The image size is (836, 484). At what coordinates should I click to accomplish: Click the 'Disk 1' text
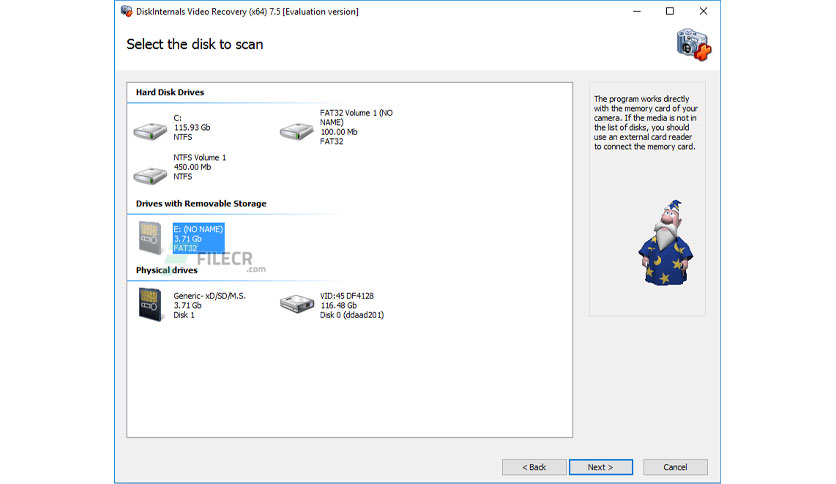(x=184, y=315)
